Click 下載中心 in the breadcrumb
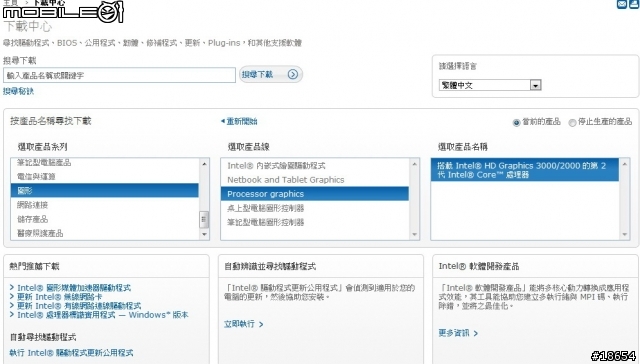640x364 pixels. [x=48, y=2]
